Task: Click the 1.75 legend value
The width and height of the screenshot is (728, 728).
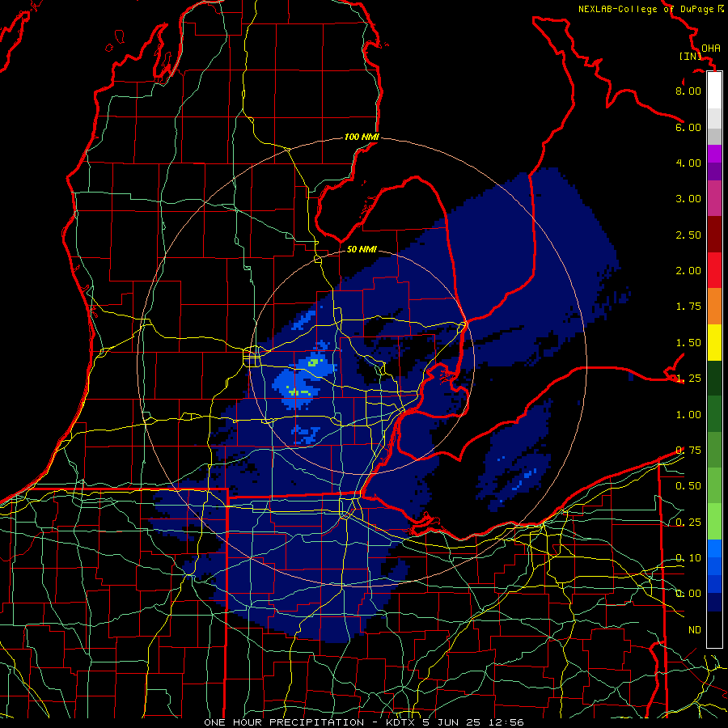Action: 688,307
